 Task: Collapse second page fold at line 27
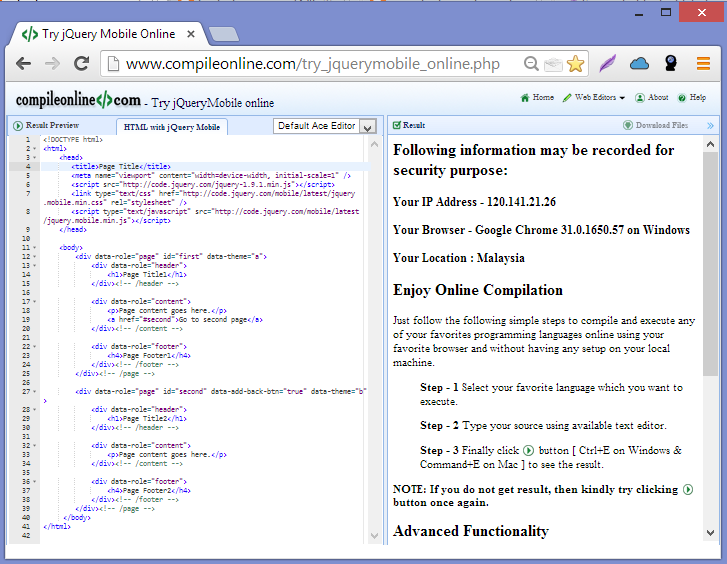[x=35, y=391]
